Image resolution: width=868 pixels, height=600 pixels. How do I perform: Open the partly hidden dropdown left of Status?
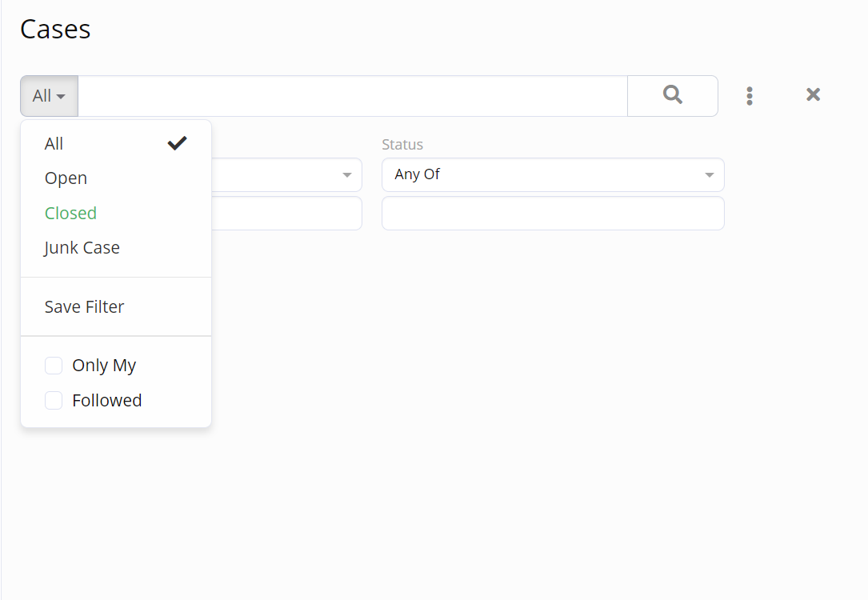pyautogui.click(x=286, y=175)
